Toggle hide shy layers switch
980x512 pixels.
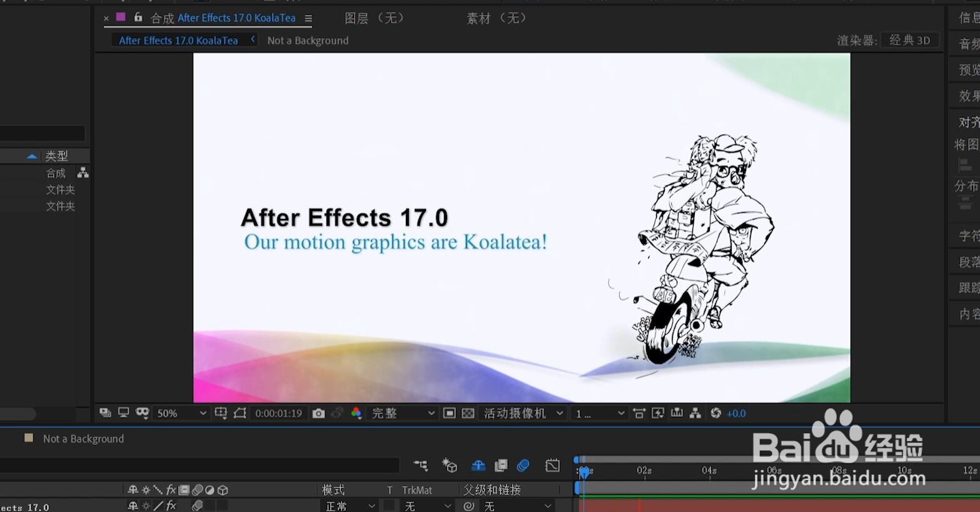pyautogui.click(x=478, y=465)
